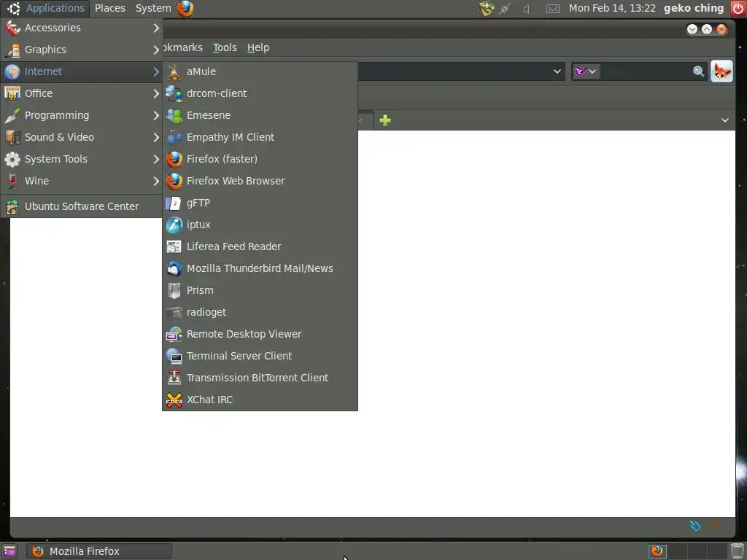The height and width of the screenshot is (560, 747).
Task: Open Firefox Web Browser icon
Action: point(174,182)
